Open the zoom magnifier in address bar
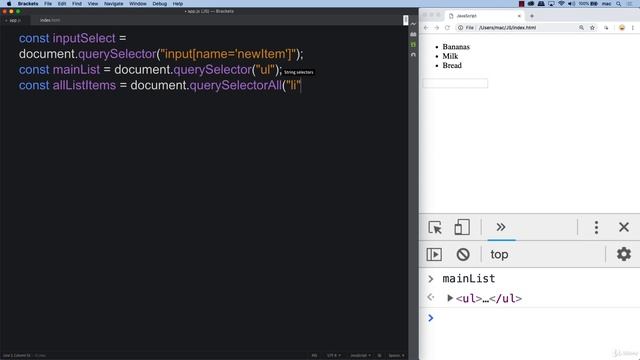 [581, 28]
